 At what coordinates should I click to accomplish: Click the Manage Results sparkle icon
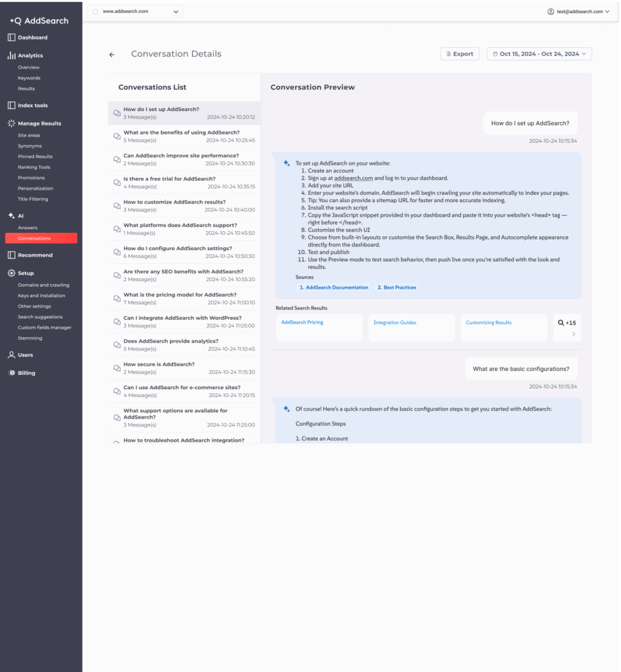pos(11,123)
